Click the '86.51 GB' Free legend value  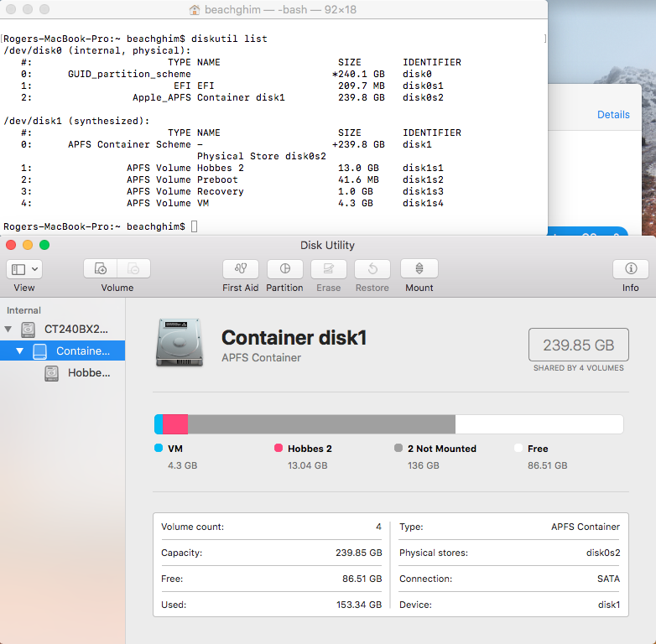pos(547,465)
